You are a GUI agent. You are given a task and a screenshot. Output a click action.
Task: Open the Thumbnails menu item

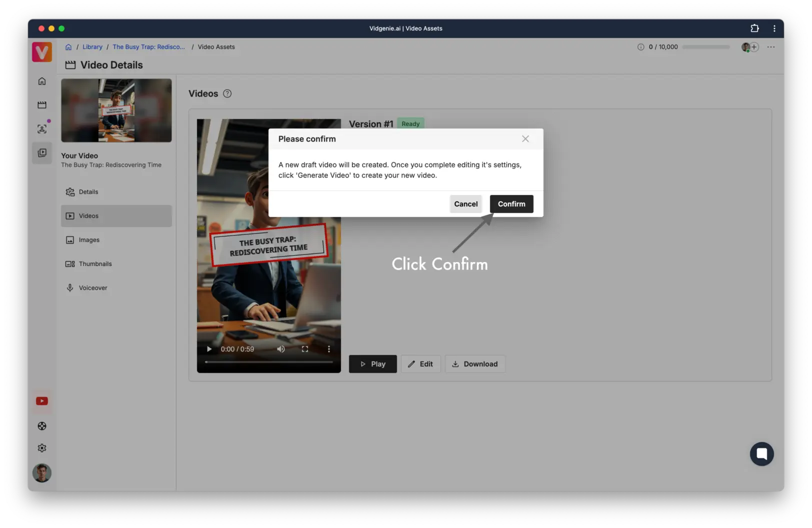[x=116, y=264]
